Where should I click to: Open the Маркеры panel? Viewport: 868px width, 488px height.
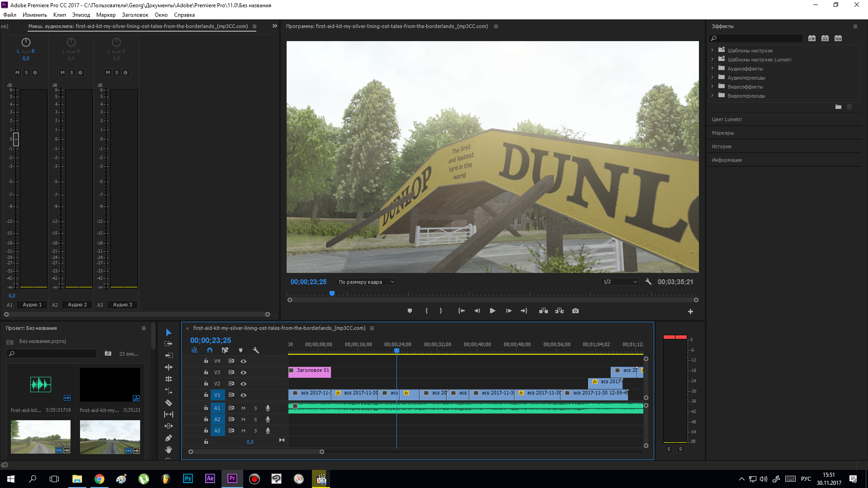(x=722, y=133)
